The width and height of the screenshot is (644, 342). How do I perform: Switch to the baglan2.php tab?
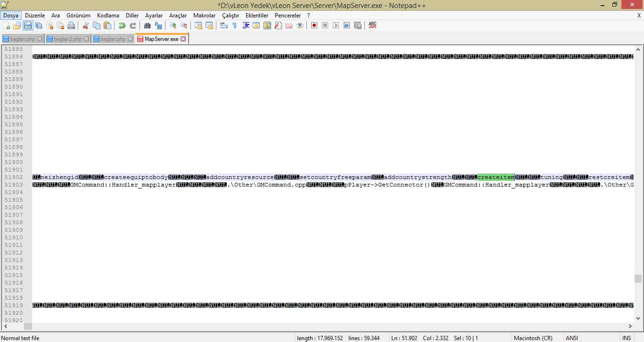coord(68,39)
